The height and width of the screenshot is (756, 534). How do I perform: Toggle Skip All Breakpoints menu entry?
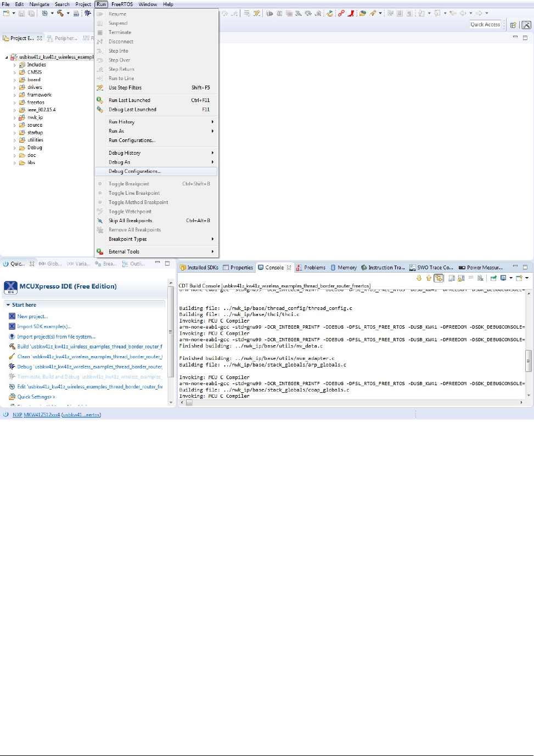[x=156, y=221]
